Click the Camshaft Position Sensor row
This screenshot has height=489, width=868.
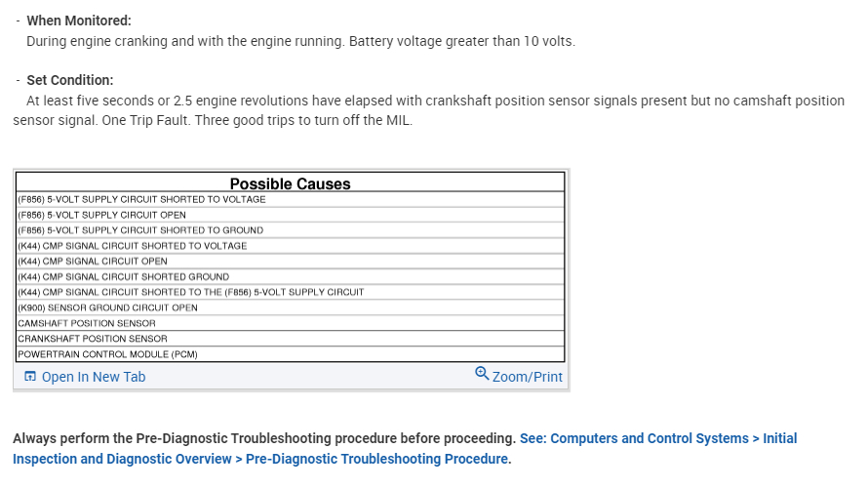click(87, 323)
